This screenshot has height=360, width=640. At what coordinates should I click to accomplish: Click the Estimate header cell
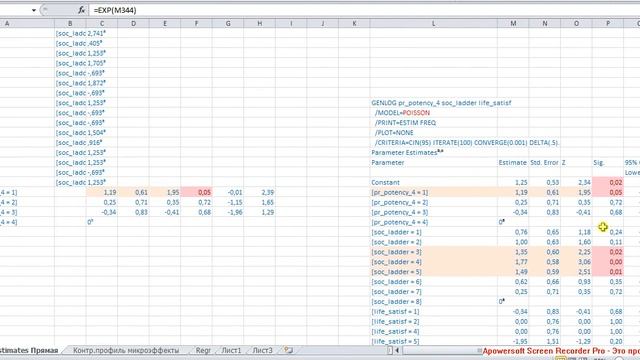[x=513, y=162]
